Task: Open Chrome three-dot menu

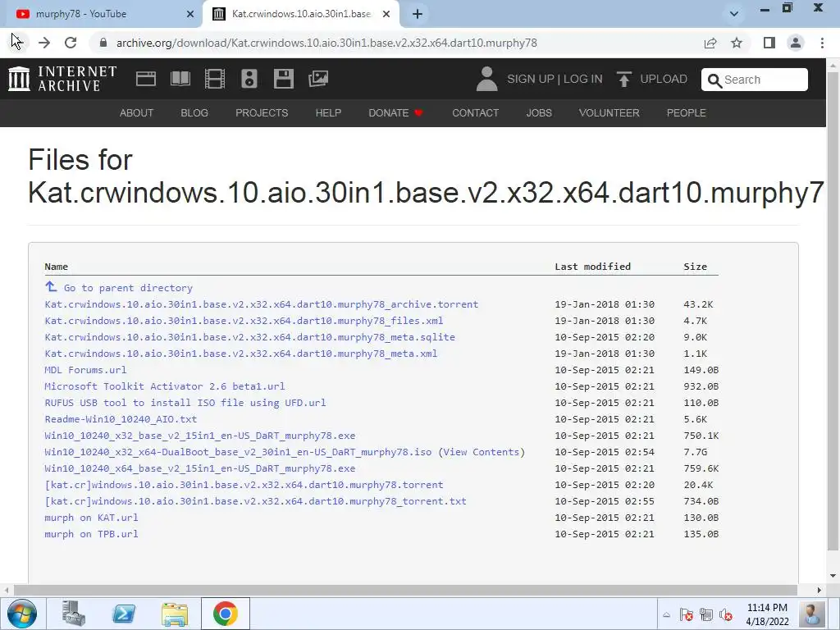Action: 822,43
